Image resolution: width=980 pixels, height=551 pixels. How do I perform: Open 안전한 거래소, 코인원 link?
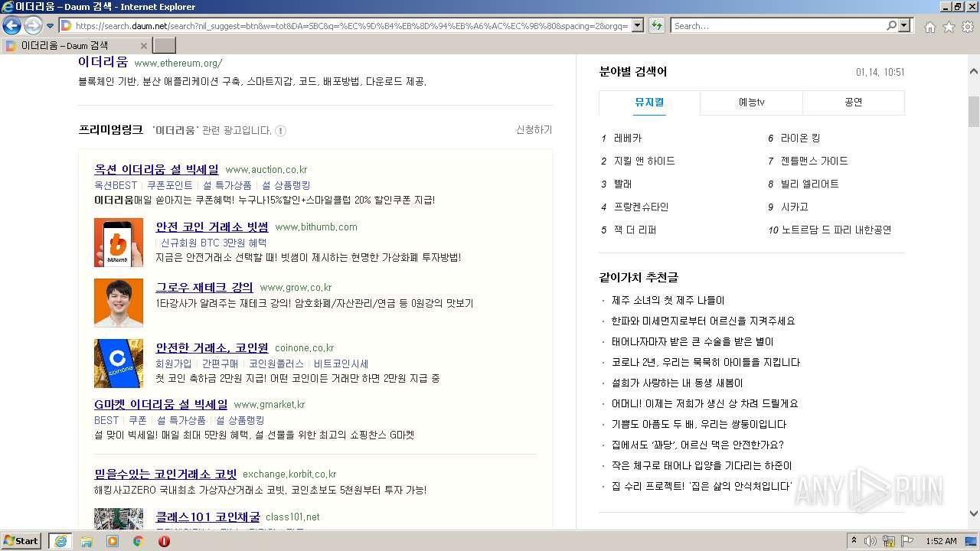coord(212,347)
